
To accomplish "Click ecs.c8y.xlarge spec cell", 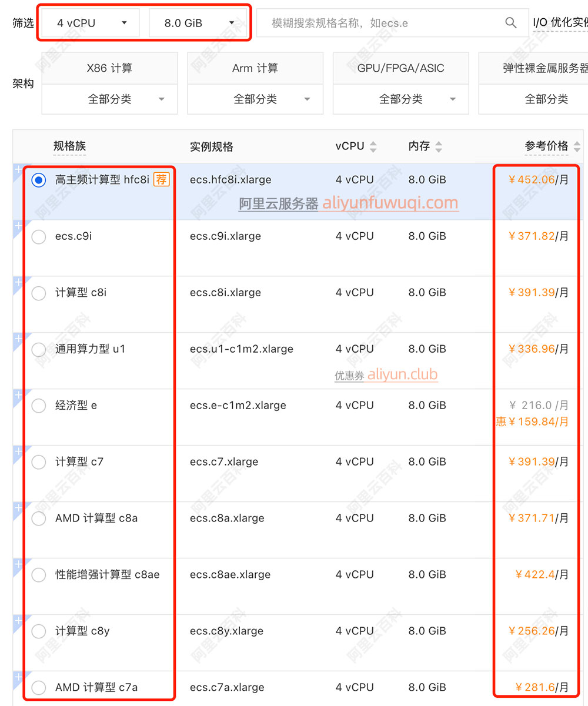I will (x=226, y=631).
